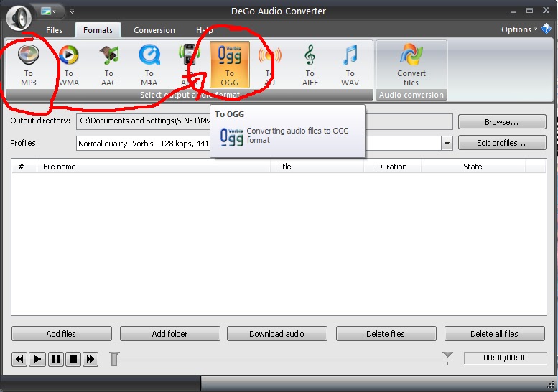Image resolution: width=558 pixels, height=392 pixels.
Task: Click the 00:00/00:00 time display
Action: click(x=505, y=358)
